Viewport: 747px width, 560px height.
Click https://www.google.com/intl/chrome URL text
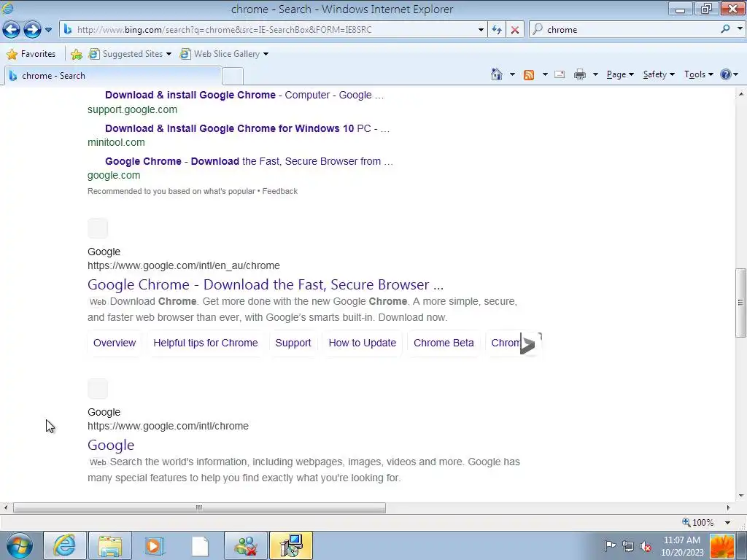[x=168, y=426]
